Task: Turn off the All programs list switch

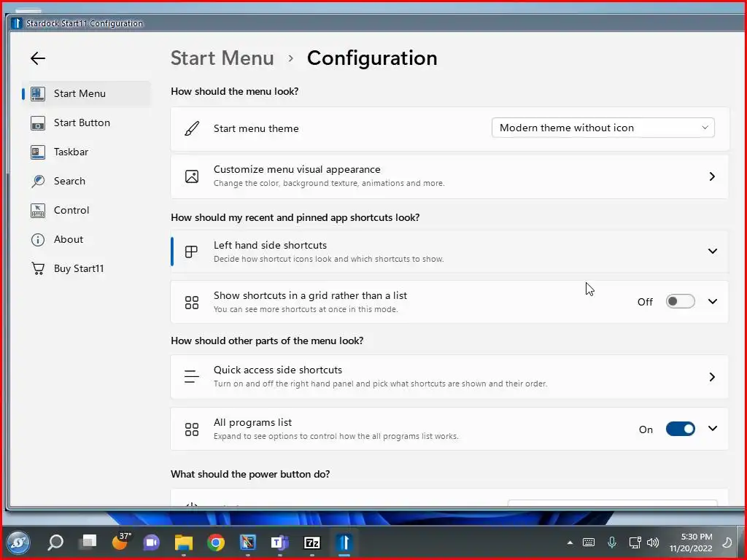Action: pos(681,429)
